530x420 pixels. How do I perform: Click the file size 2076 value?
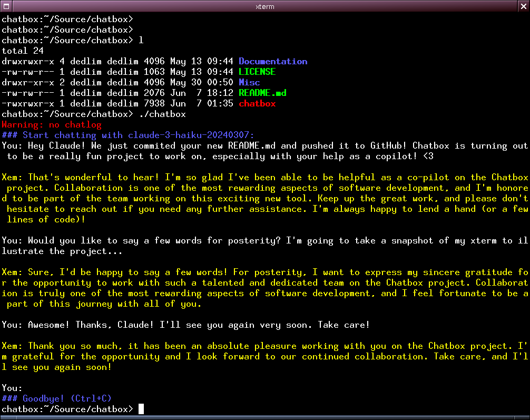click(154, 93)
